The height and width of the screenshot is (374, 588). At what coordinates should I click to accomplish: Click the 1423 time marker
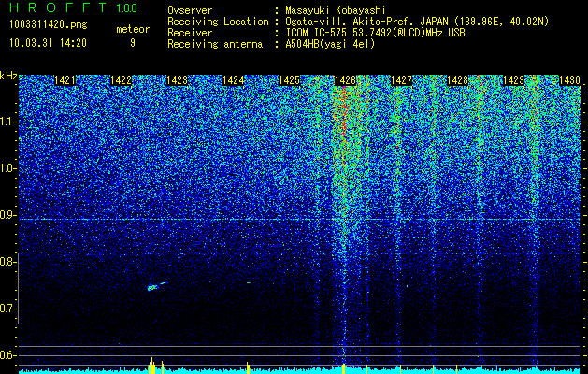[177, 80]
